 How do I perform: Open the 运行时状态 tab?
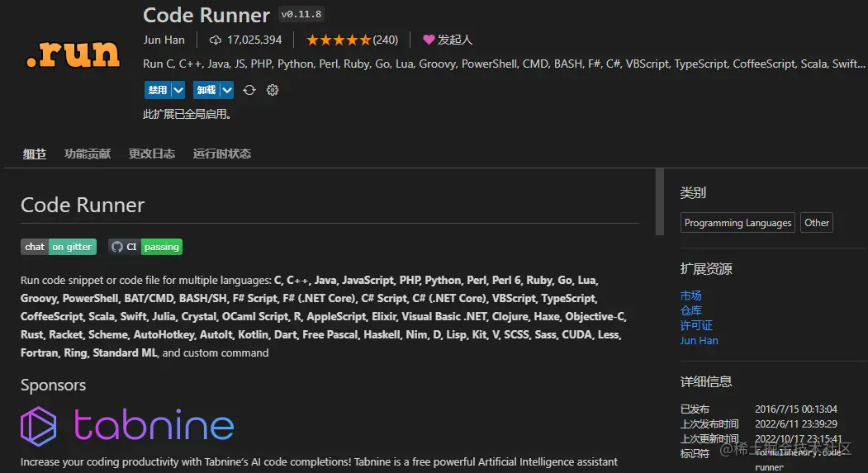pyautogui.click(x=222, y=154)
